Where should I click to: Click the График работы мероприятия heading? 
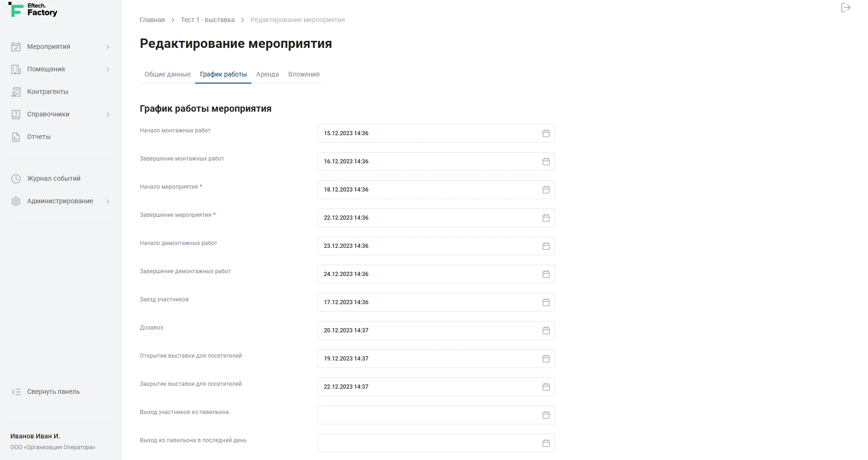click(x=206, y=108)
